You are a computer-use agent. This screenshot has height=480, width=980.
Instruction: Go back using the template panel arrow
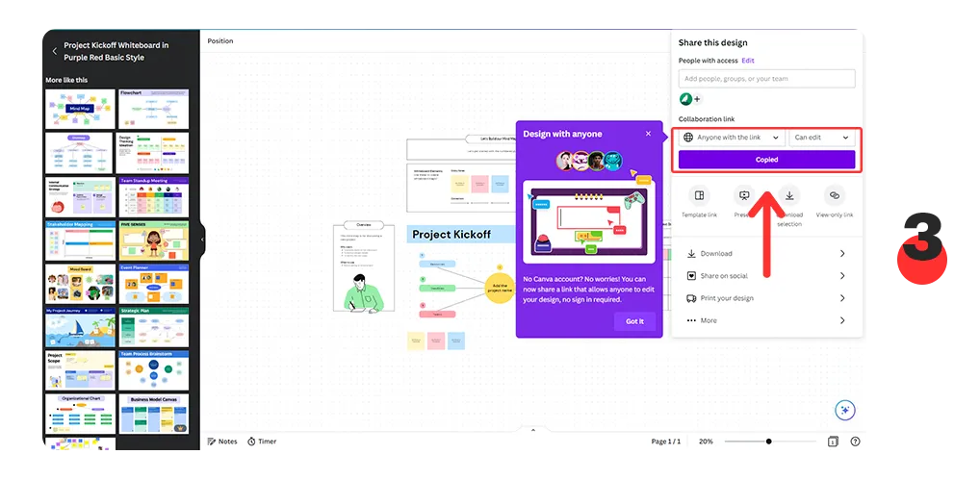pos(54,51)
